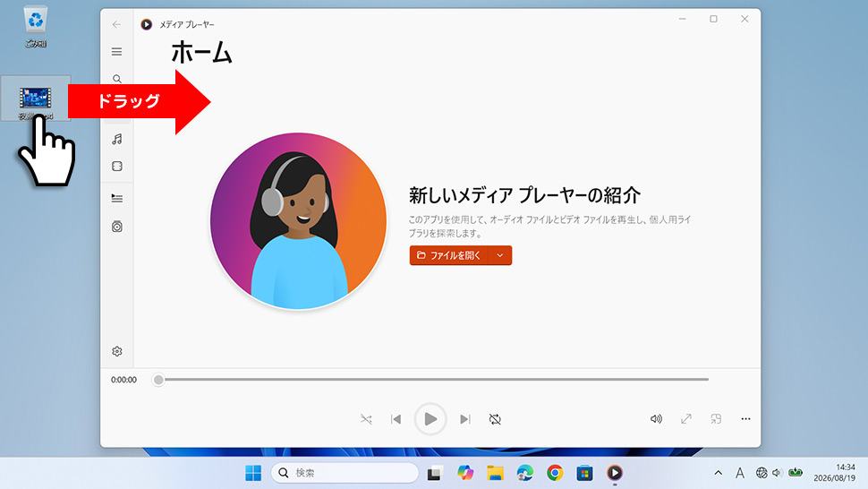This screenshot has height=489, width=868.
Task: Open Microsoft Edge from the taskbar
Action: pos(524,473)
